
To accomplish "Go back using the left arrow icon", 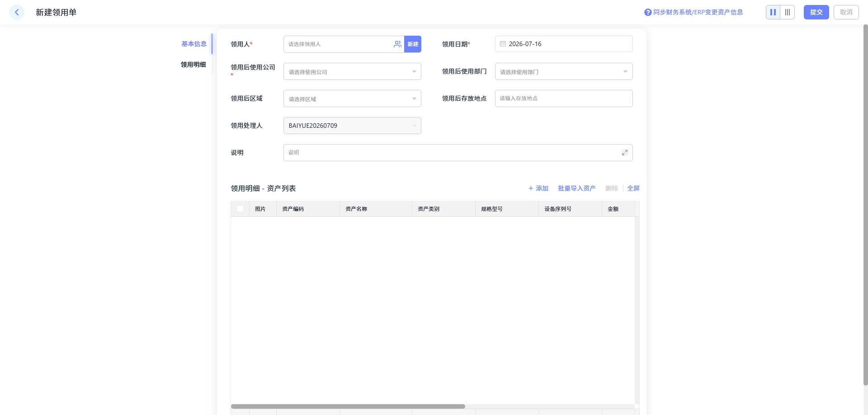I will point(17,12).
